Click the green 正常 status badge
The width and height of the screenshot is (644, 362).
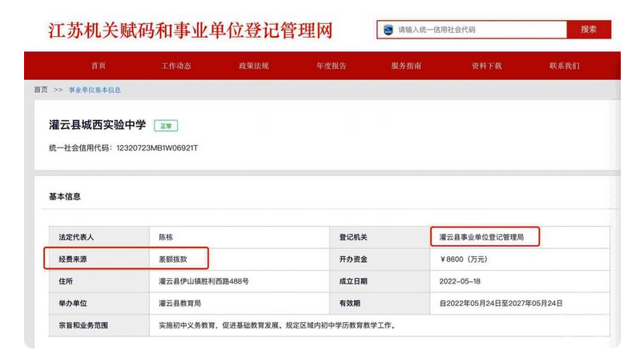click(166, 126)
